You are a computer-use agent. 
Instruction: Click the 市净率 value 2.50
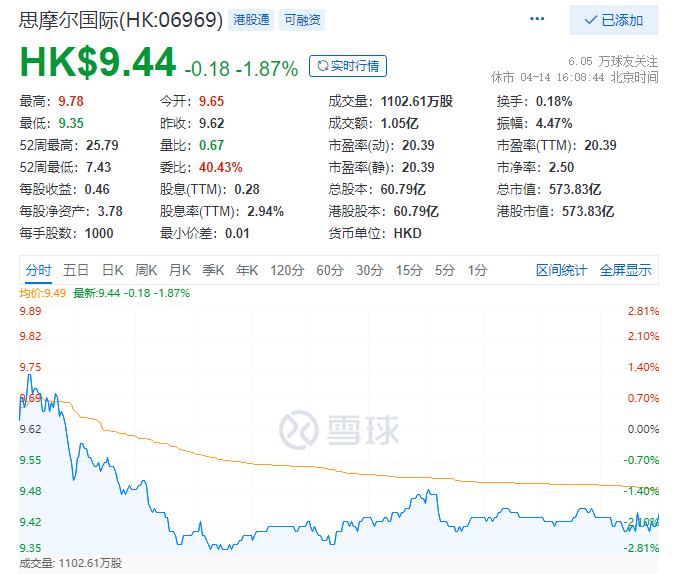[x=561, y=167]
